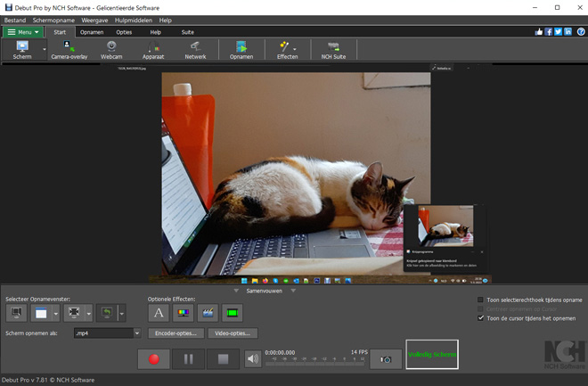Click the Volledig Scherm button
This screenshot has width=588, height=386.
tap(432, 355)
